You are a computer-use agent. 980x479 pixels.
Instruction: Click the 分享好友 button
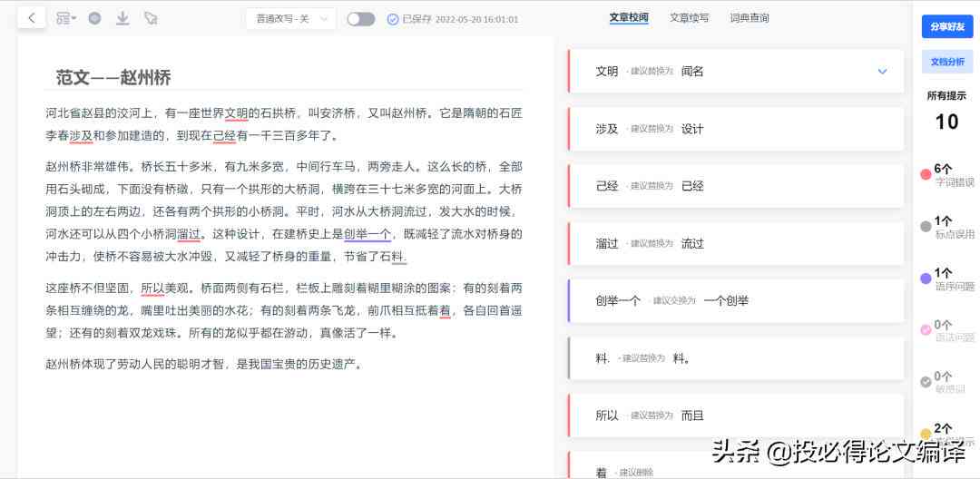coord(946,27)
